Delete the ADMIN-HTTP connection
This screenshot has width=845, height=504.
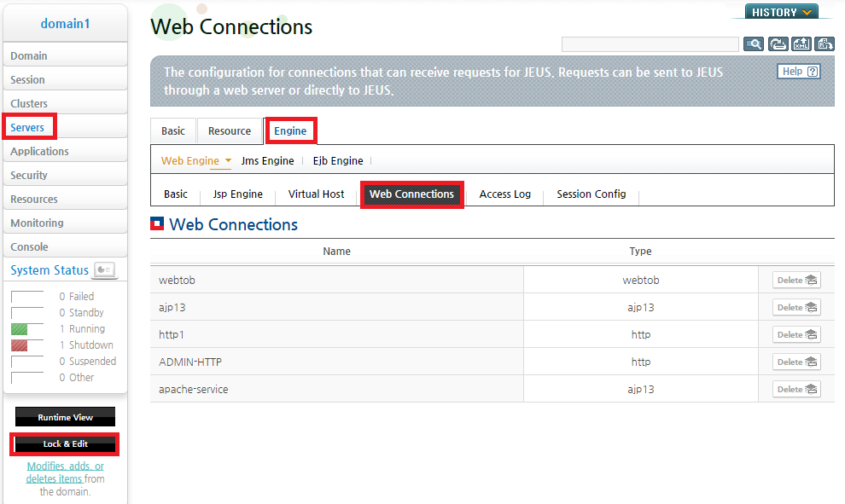796,362
